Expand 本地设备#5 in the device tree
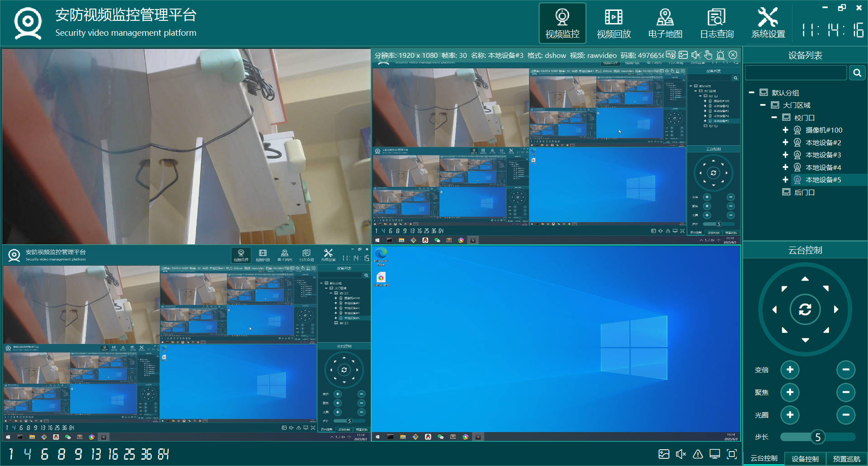868x466 pixels. [785, 180]
